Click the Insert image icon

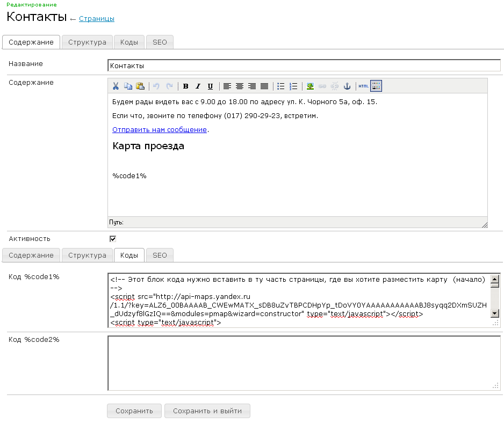310,86
